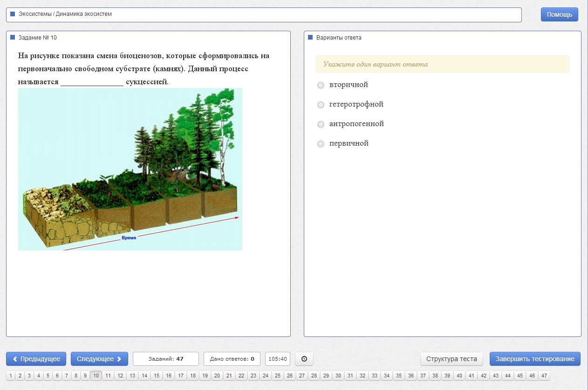588x390 pixels.
Task: Jump to question 14
Action: tap(144, 376)
